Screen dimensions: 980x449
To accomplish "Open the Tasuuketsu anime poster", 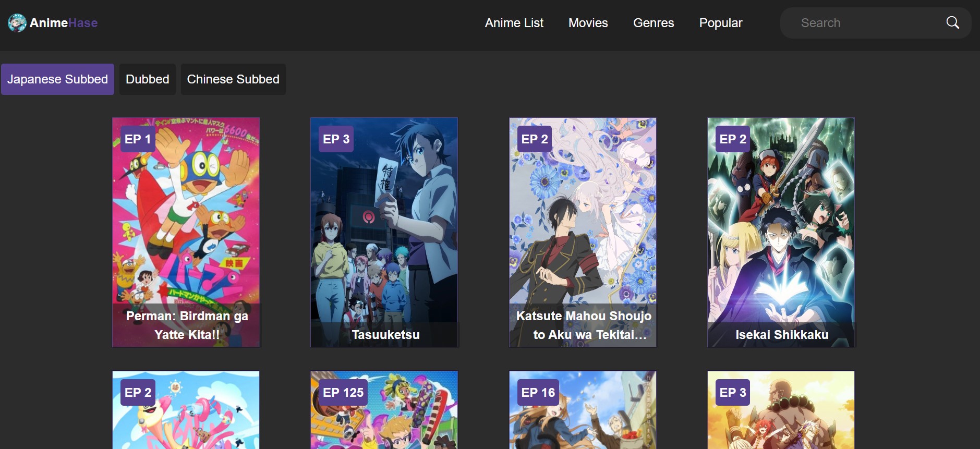I will pos(384,232).
